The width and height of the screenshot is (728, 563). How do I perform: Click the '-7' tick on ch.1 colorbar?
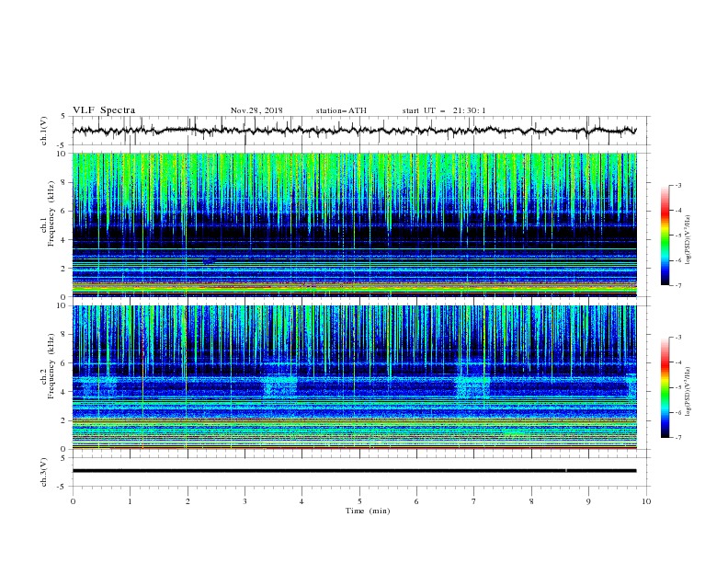coord(678,286)
